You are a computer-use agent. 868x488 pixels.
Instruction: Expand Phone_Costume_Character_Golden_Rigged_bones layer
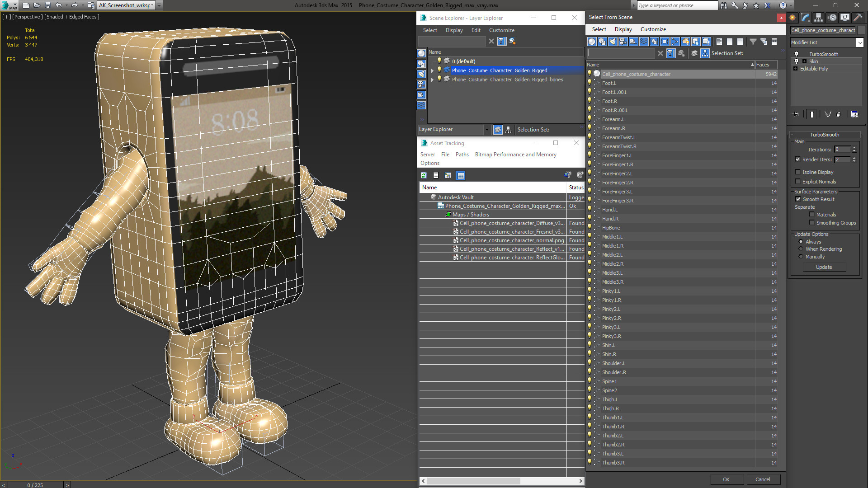click(x=432, y=79)
